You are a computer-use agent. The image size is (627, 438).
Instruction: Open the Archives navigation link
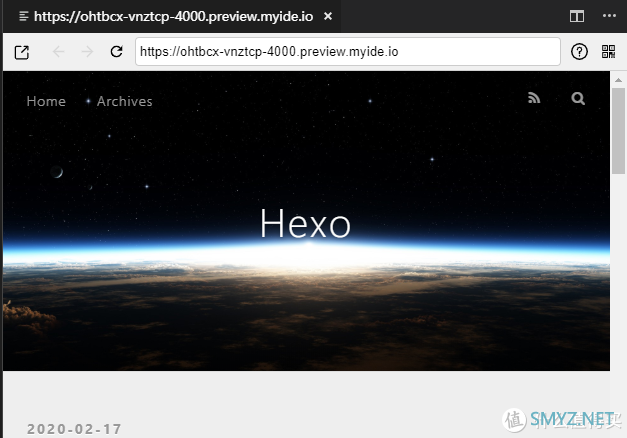click(x=124, y=101)
